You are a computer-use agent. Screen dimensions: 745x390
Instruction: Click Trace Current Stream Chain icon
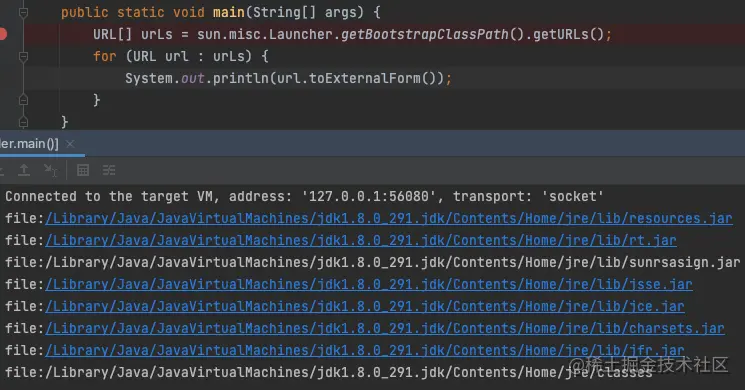click(109, 170)
